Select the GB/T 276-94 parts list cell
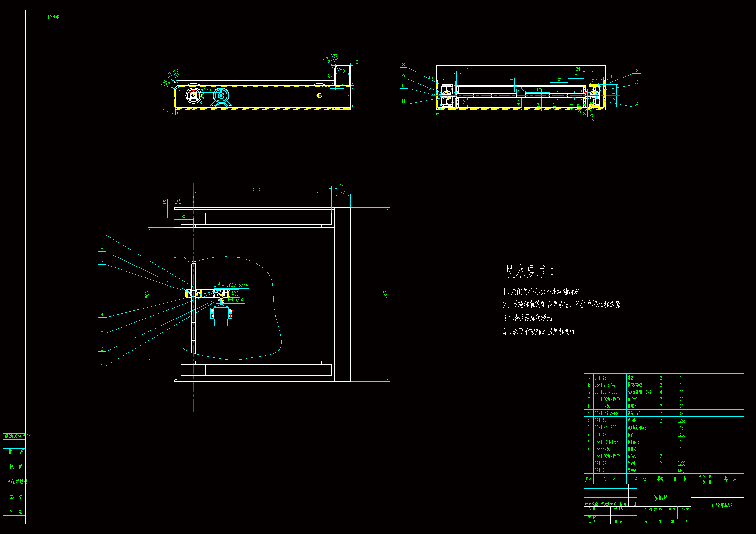The height and width of the screenshot is (534, 756). (x=605, y=385)
